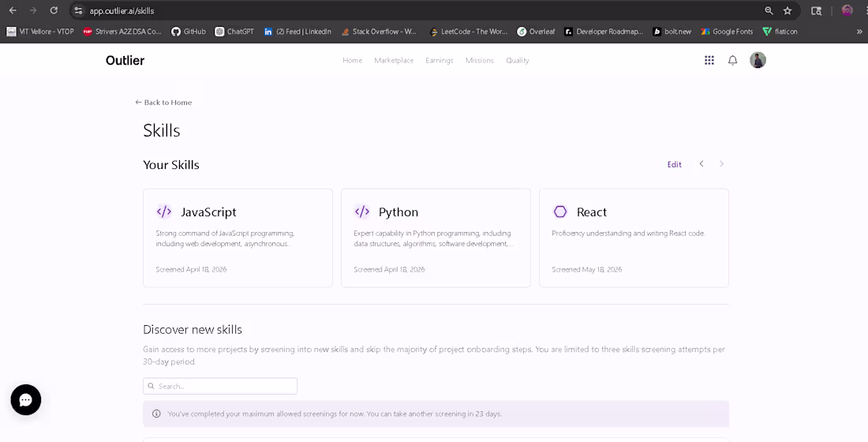Screen dimensions: 868x442
Task: Click the 'Discover new skills' heading
Action: tap(193, 330)
